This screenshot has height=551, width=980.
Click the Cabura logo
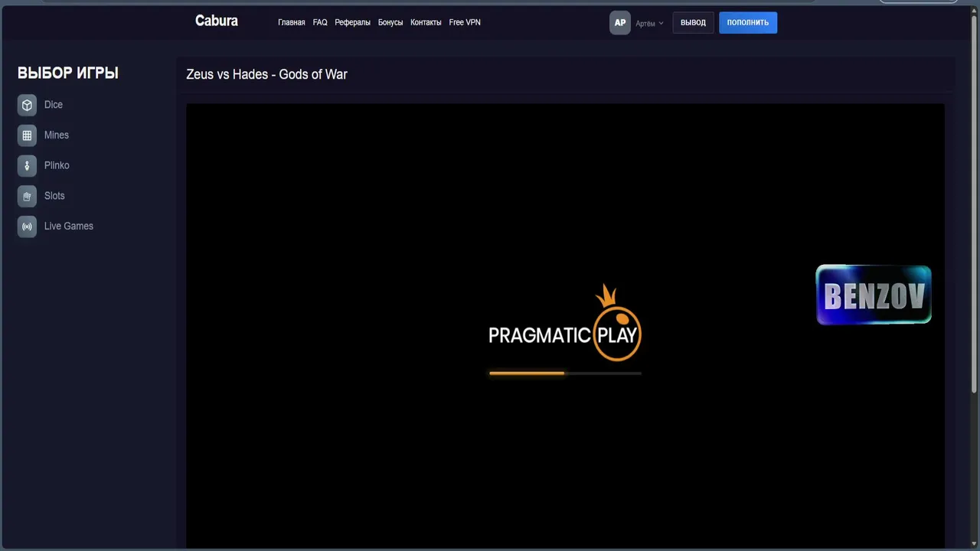pos(217,21)
